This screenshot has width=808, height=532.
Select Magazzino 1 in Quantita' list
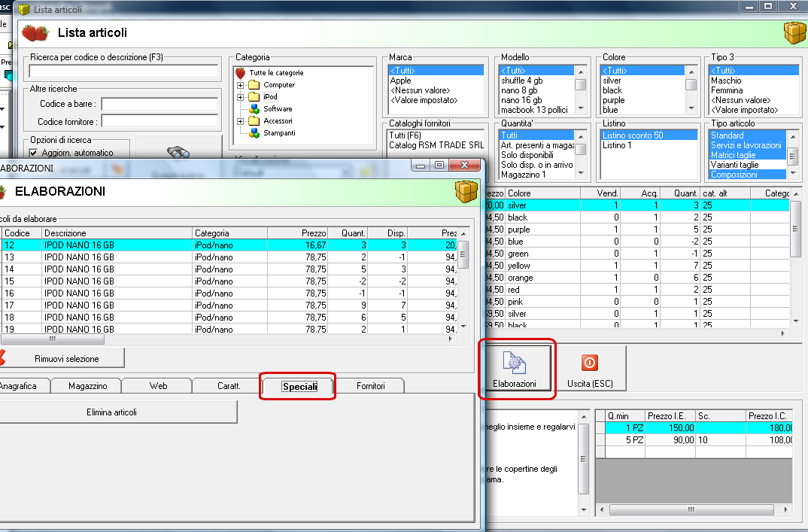[536, 175]
